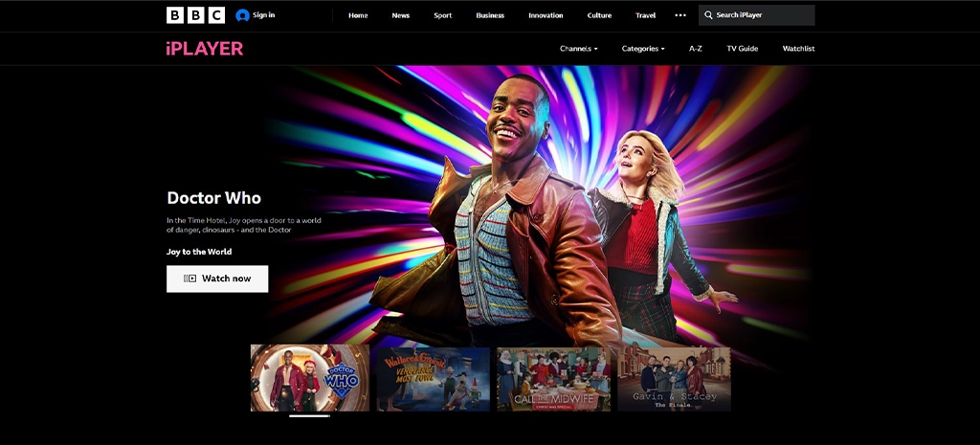Open the Travel section
The image size is (980, 445).
tap(646, 15)
